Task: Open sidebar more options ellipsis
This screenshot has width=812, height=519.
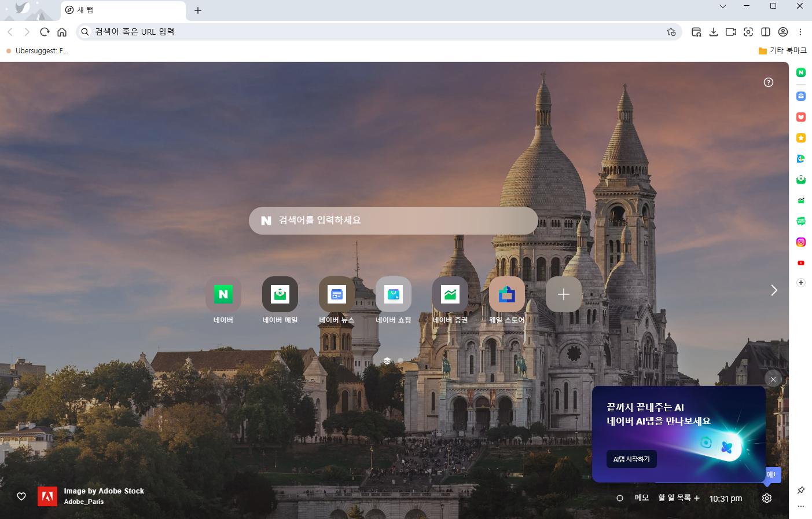Action: [801, 506]
